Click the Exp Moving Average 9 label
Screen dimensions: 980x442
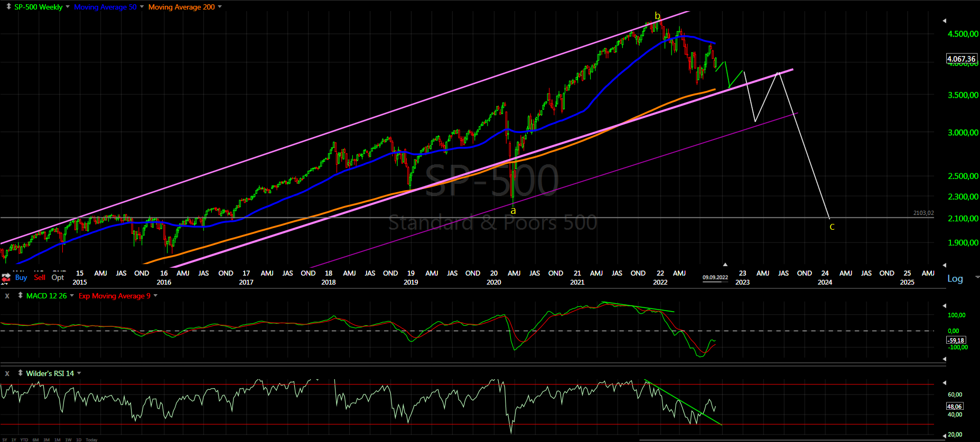tap(115, 296)
